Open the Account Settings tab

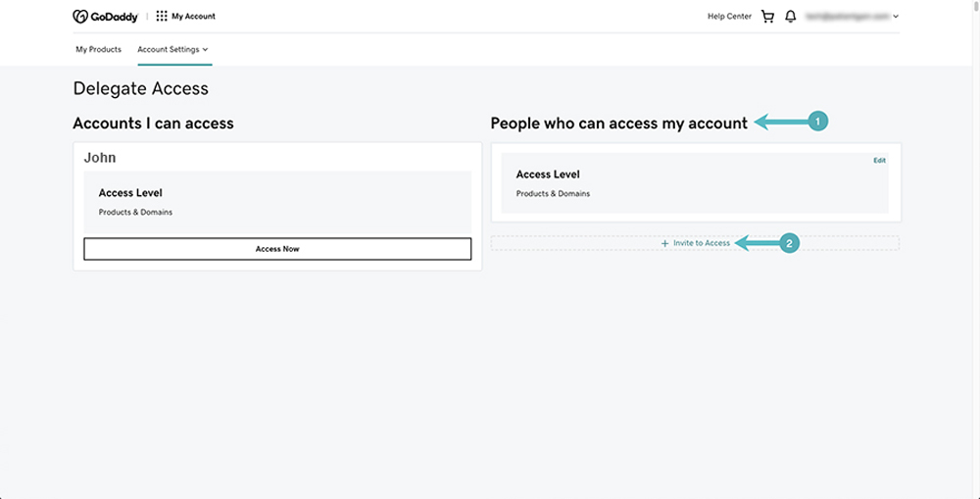[x=173, y=49]
